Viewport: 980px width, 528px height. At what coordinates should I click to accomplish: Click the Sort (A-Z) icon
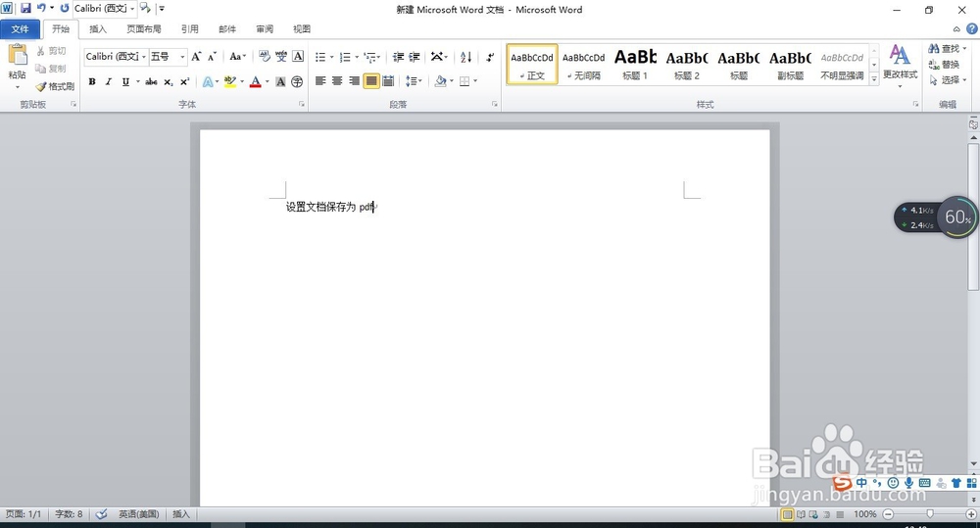(465, 58)
